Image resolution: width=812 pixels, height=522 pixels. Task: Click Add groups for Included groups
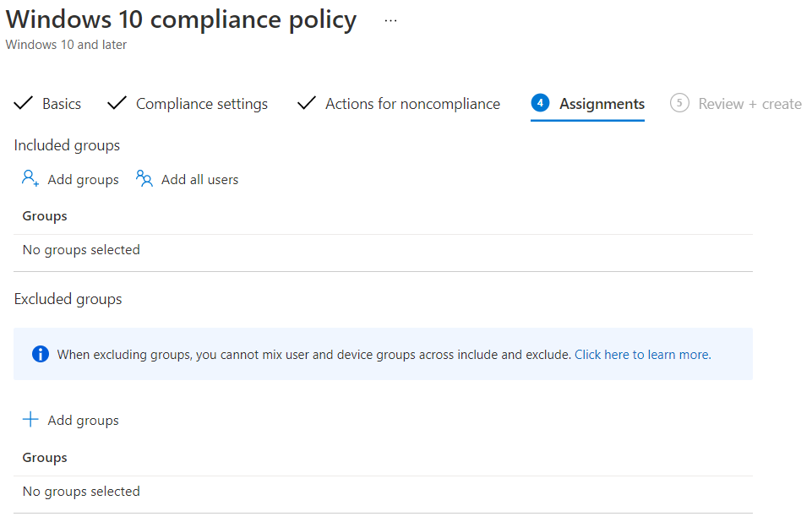[x=82, y=178]
